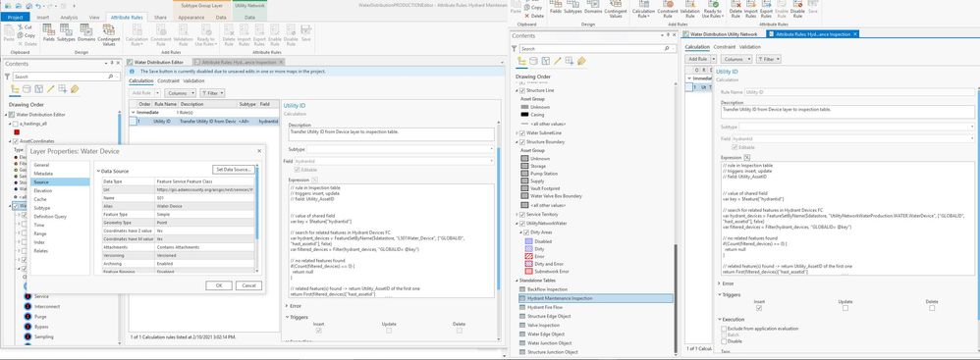
Task: Open Columns dropdown in right window
Action: (x=736, y=59)
